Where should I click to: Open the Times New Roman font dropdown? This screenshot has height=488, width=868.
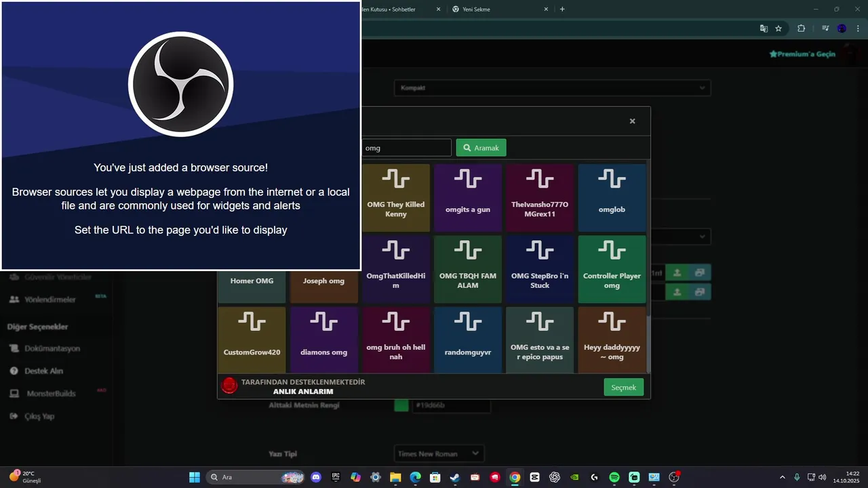[x=439, y=453]
